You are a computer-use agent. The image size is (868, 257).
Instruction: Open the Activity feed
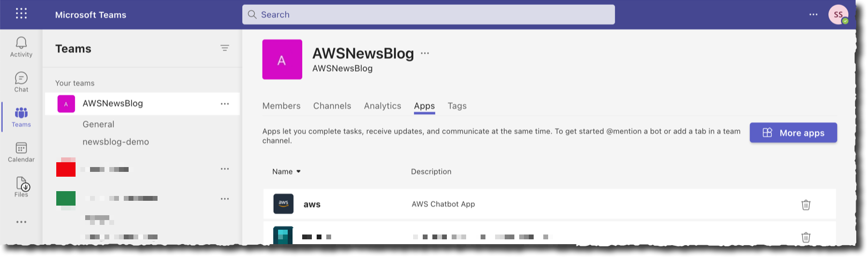pyautogui.click(x=21, y=47)
